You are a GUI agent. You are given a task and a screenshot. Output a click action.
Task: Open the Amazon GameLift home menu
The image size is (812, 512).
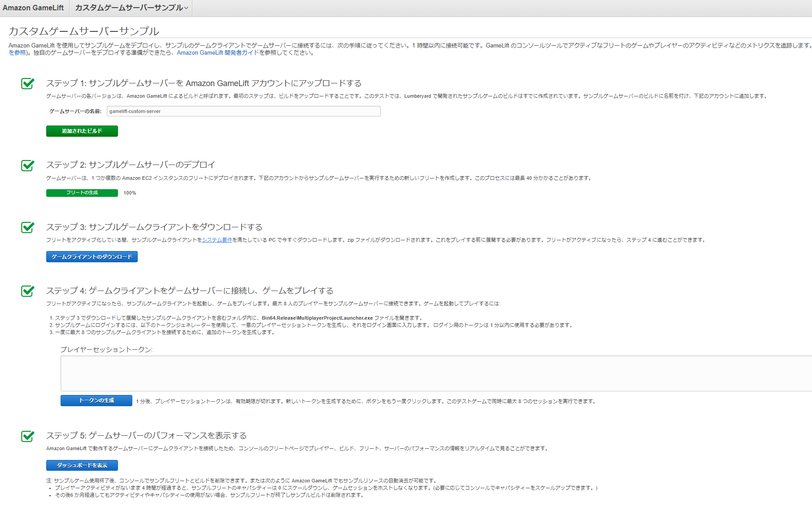click(33, 8)
